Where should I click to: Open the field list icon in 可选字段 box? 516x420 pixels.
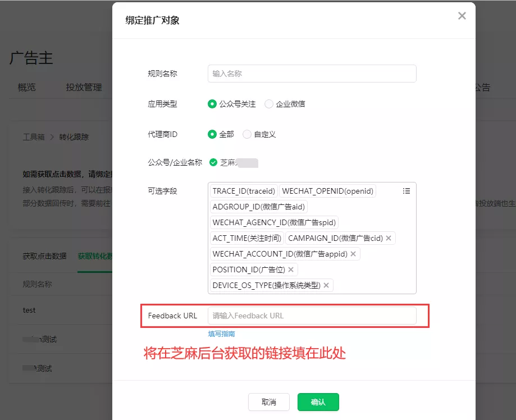[x=407, y=191]
